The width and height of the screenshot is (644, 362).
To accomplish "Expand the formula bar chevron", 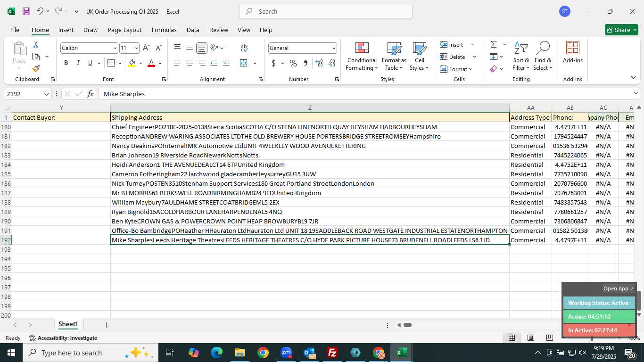I will point(636,93).
